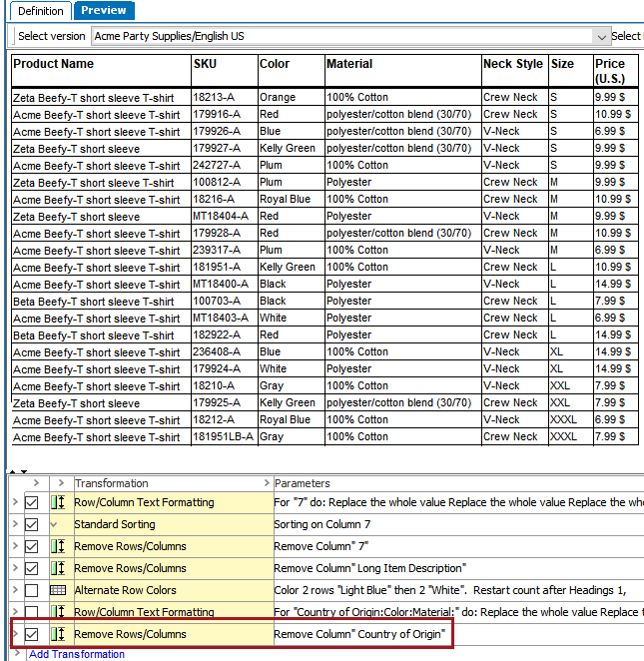Expand the first Row/Column Text Formatting row
The image size is (644, 661).
point(14,503)
